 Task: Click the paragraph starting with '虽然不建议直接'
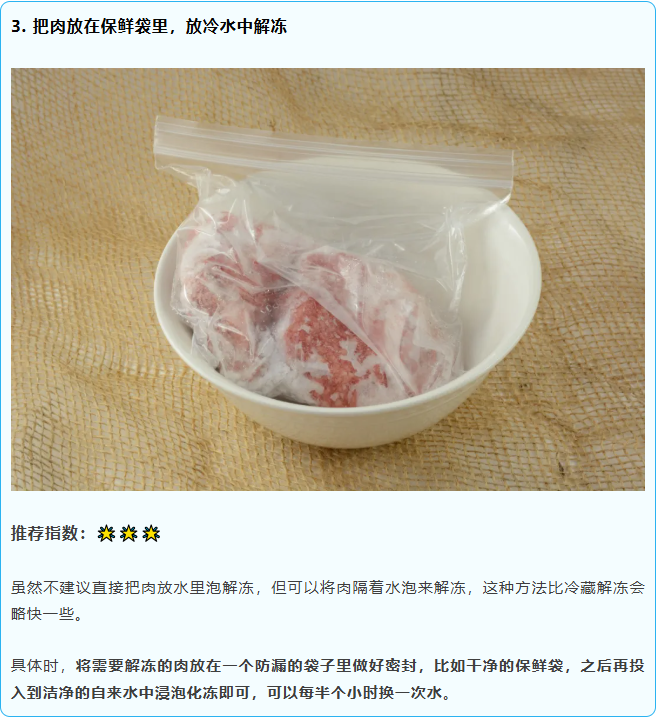328,600
